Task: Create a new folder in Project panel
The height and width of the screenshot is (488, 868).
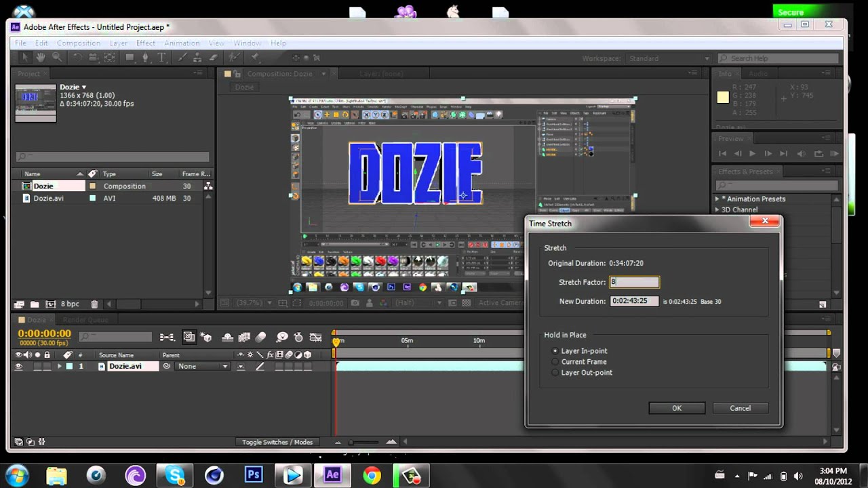Action: click(x=35, y=304)
